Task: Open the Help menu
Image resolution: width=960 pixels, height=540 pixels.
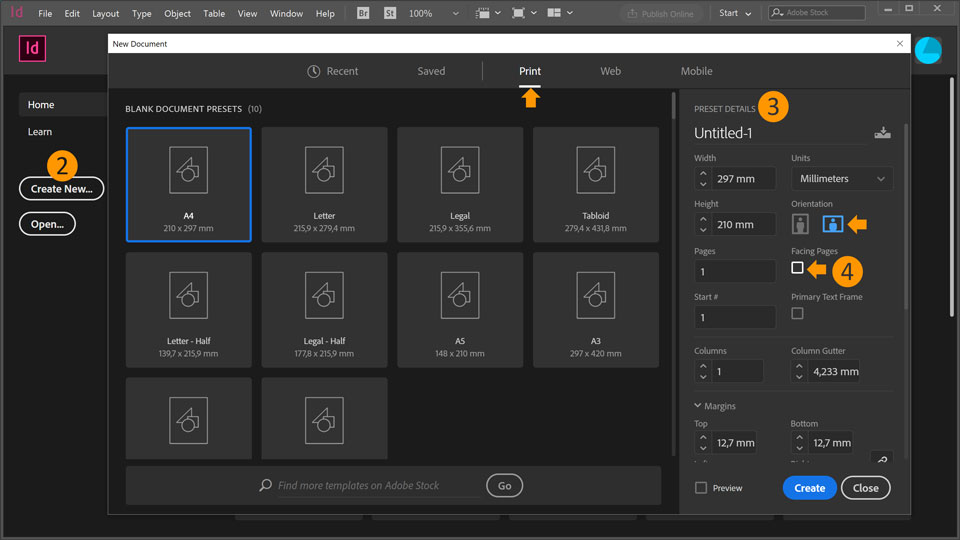Action: tap(325, 13)
